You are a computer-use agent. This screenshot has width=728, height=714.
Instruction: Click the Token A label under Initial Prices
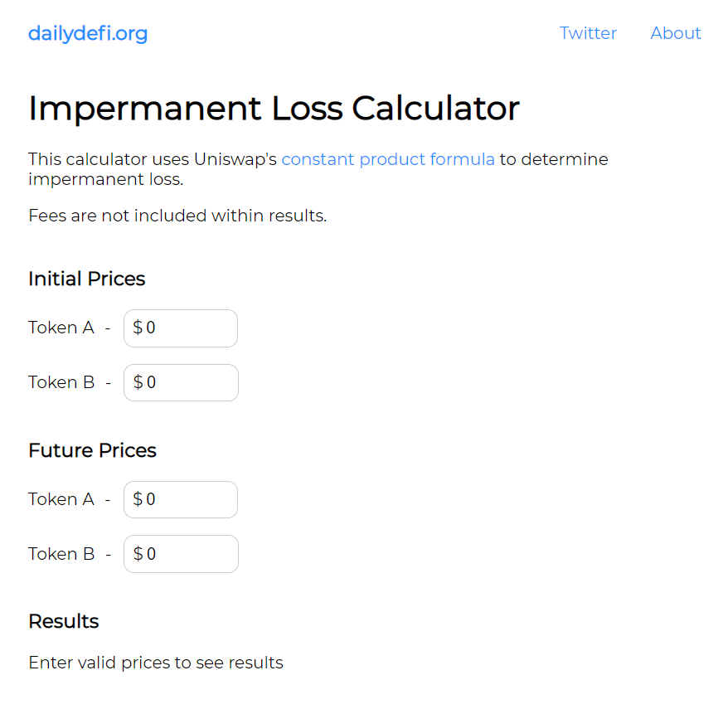[61, 328]
